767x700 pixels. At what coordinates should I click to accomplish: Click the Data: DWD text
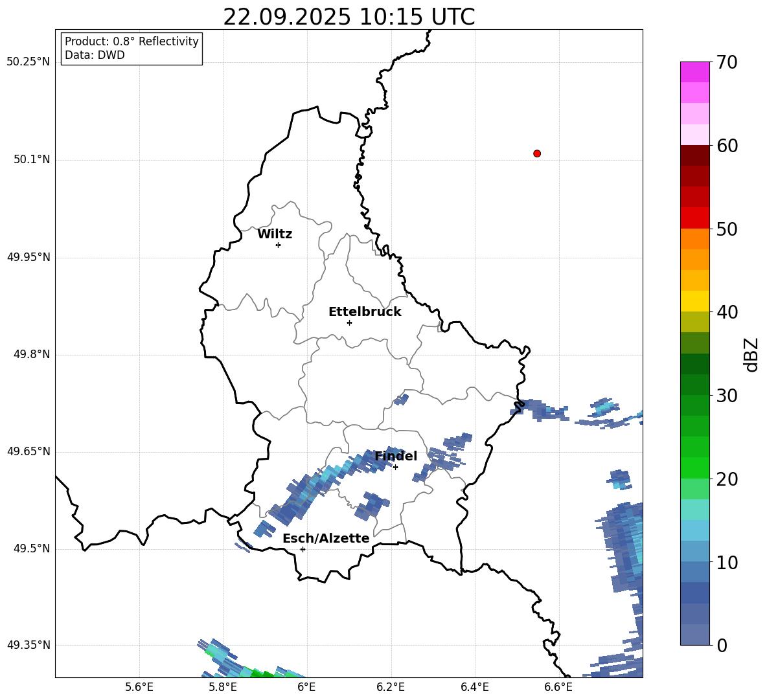pyautogui.click(x=95, y=55)
